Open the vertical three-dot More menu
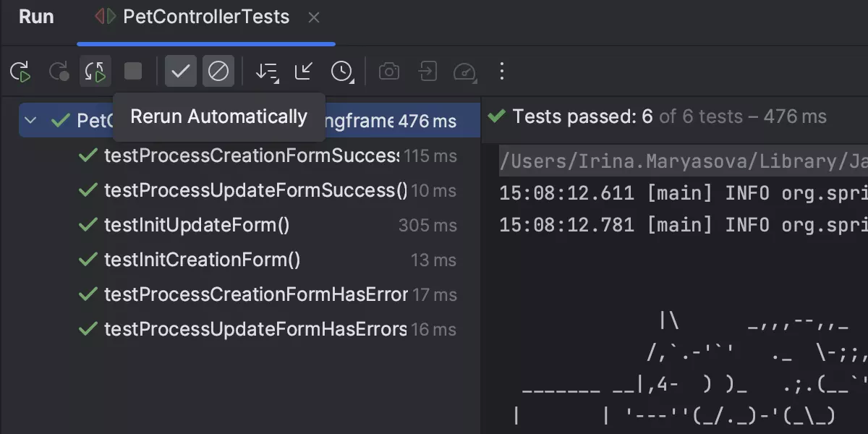This screenshot has width=868, height=434. 502,72
